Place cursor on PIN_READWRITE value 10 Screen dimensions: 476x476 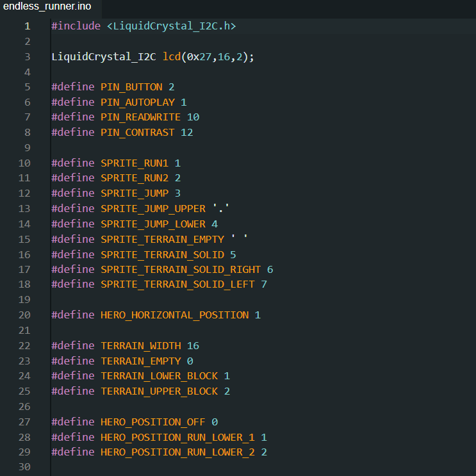[x=193, y=117]
